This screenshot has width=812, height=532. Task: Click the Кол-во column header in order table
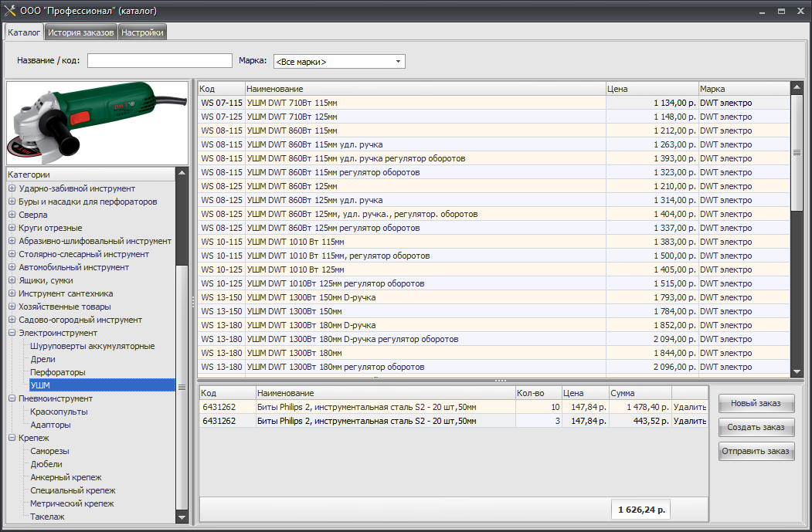pos(538,393)
